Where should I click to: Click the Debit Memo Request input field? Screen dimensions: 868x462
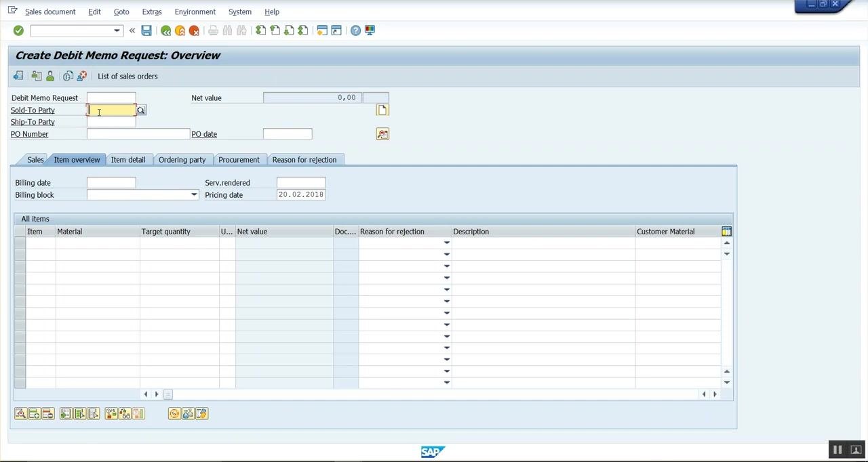pyautogui.click(x=111, y=98)
